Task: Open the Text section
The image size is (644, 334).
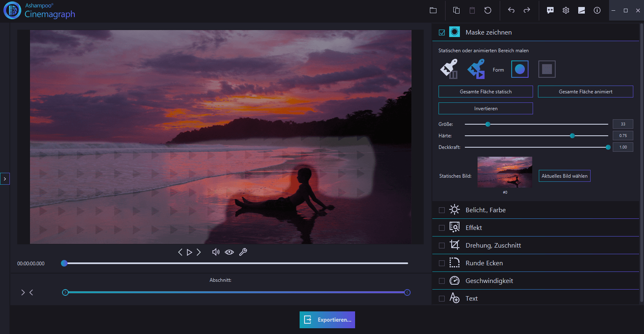Action: pos(471,298)
